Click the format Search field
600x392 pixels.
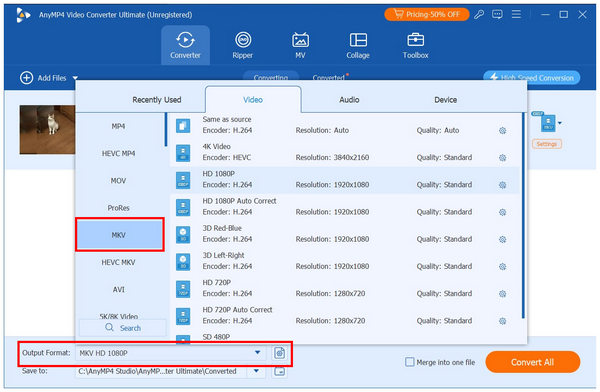click(123, 328)
